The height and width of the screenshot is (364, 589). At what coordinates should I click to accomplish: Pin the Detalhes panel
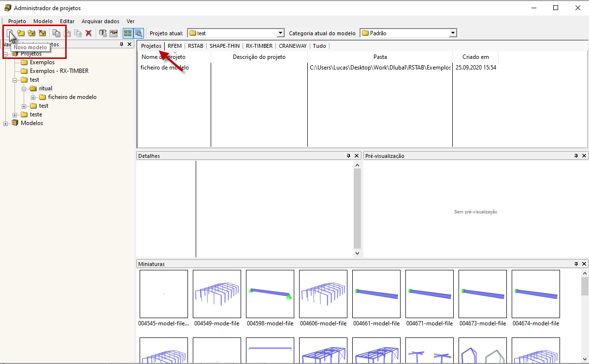coord(348,156)
